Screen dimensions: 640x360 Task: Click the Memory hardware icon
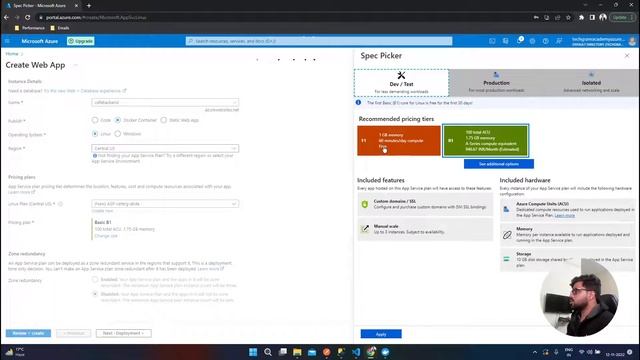[507, 235]
